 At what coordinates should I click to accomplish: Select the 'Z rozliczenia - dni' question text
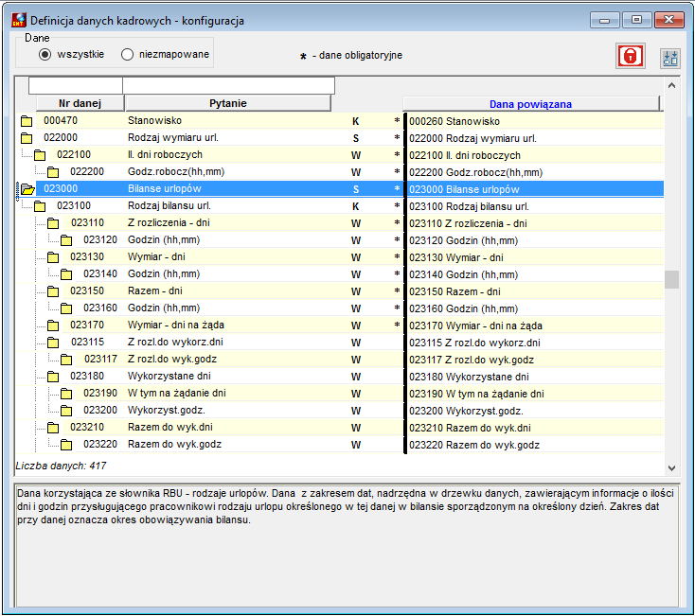click(x=169, y=222)
